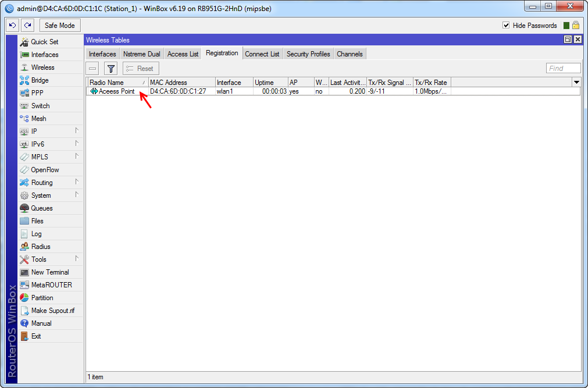Open the MetaROUTER sidebar item

point(50,285)
